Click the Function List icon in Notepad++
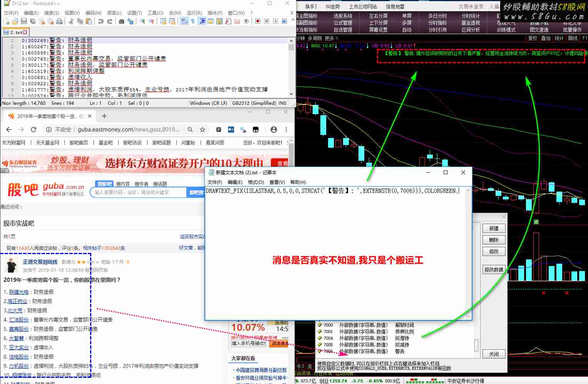 [x=228, y=21]
